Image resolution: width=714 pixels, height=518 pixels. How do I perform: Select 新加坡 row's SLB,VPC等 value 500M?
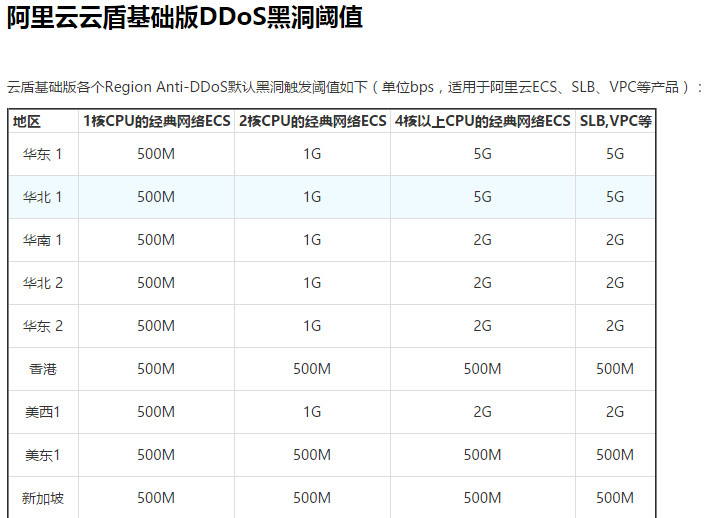615,498
